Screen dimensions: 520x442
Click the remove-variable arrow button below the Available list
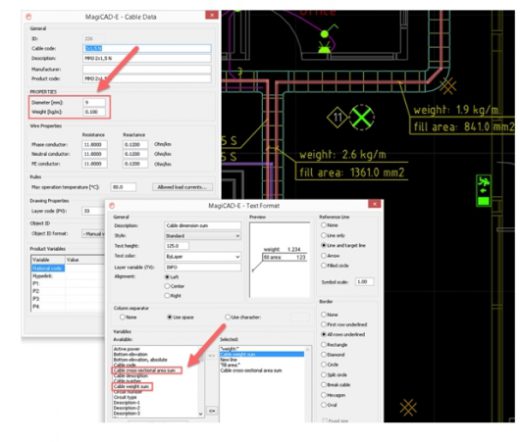(212, 411)
